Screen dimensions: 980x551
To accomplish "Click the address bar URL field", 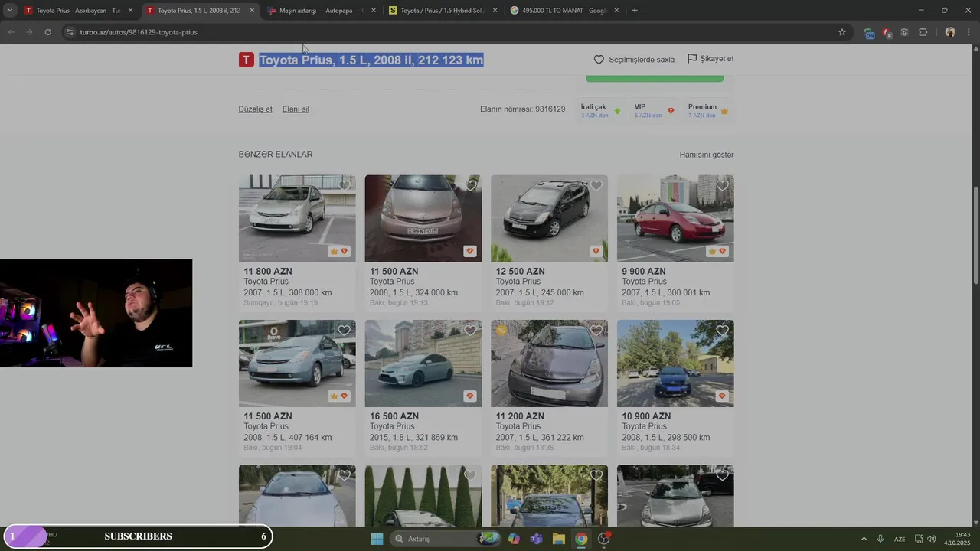I will pyautogui.click(x=452, y=32).
